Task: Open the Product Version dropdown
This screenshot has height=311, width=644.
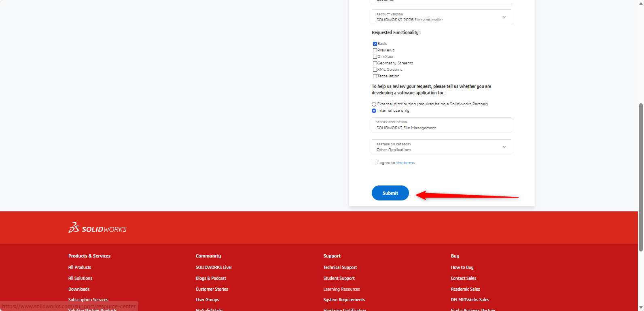Action: point(442,17)
